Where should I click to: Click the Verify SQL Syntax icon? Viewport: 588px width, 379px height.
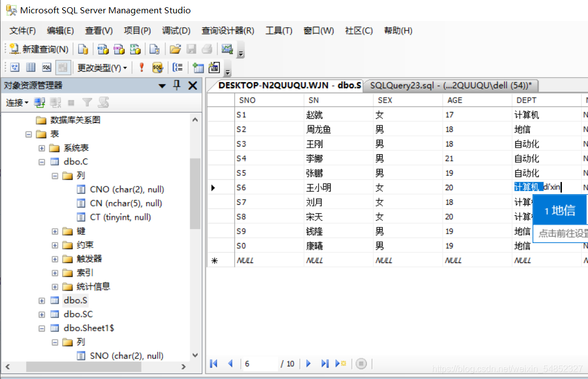click(x=158, y=68)
